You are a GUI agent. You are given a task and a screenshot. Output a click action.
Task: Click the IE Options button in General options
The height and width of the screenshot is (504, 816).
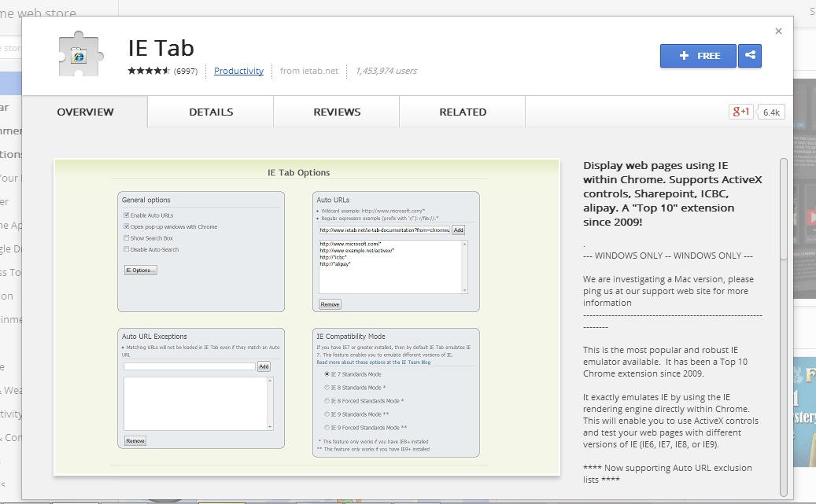click(x=140, y=270)
